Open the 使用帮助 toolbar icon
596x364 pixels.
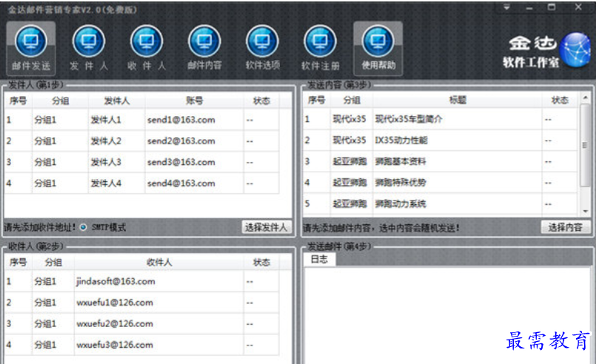tap(378, 48)
